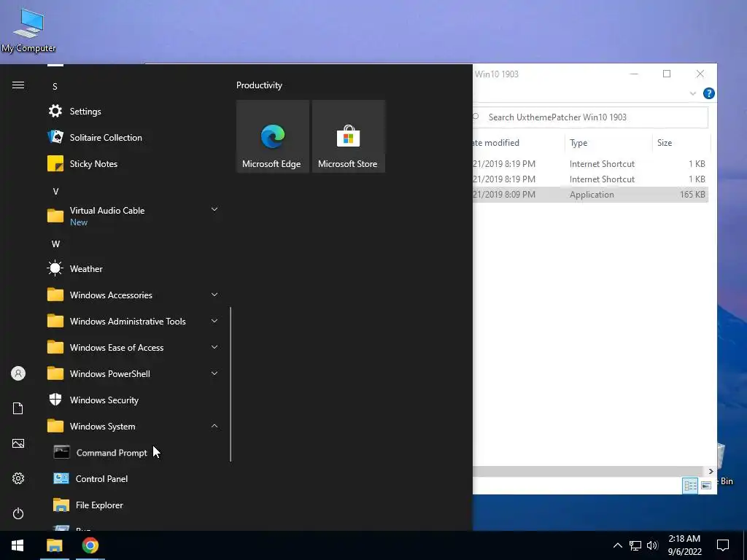Screen dimensions: 747x560
Task: Expand the Explorer ribbon chevron
Action: pyautogui.click(x=693, y=94)
